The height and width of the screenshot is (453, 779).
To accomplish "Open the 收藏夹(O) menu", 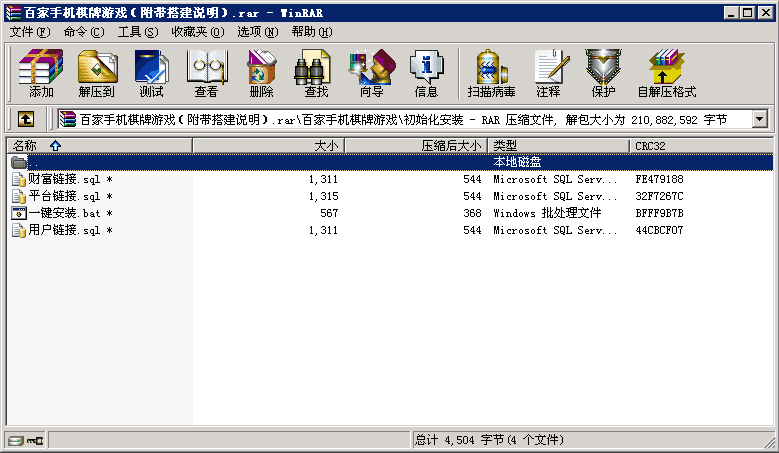I will pyautogui.click(x=195, y=32).
